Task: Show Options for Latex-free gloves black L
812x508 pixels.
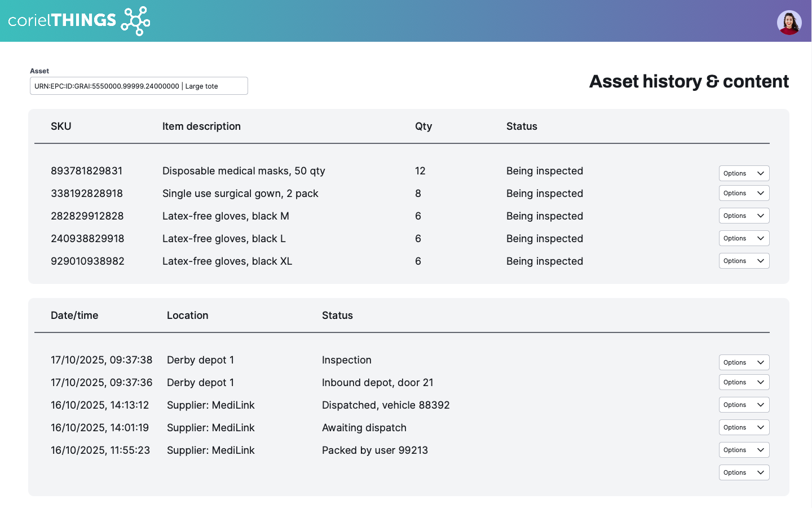Action: click(744, 238)
